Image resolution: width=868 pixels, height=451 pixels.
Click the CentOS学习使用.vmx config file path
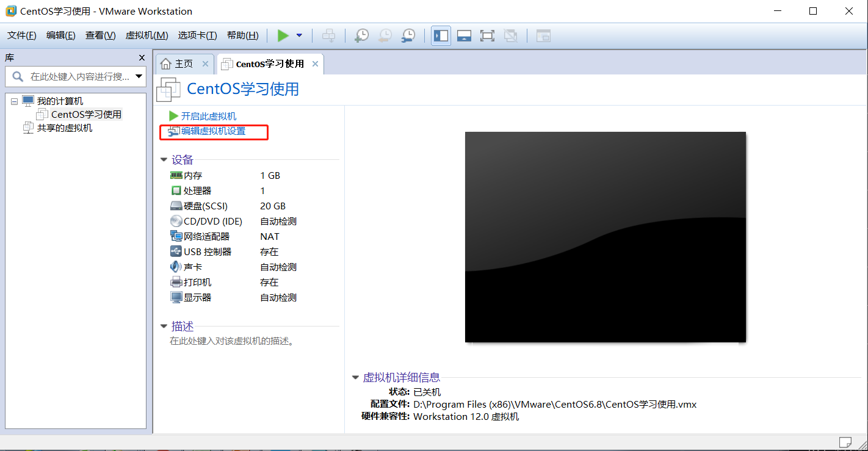pyautogui.click(x=555, y=404)
